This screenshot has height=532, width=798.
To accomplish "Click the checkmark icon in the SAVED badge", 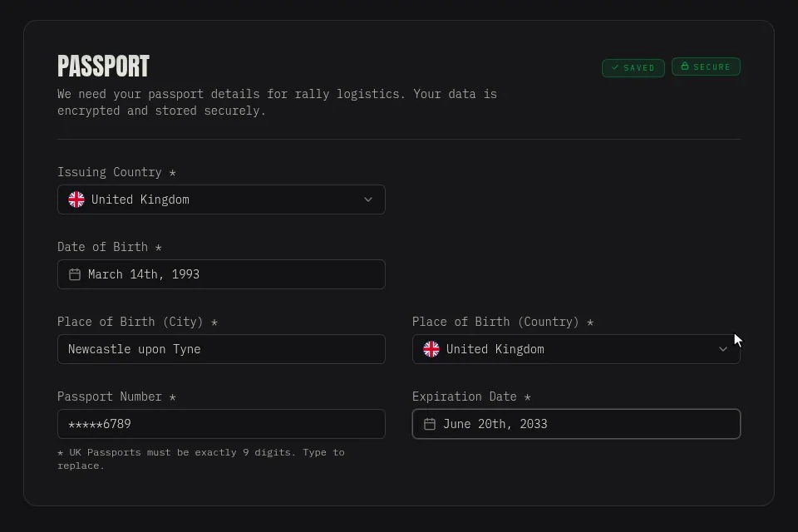I will pos(615,67).
